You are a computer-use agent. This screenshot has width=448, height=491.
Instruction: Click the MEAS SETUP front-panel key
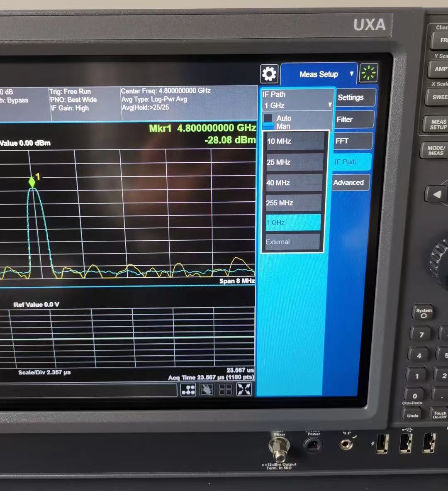pyautogui.click(x=437, y=125)
